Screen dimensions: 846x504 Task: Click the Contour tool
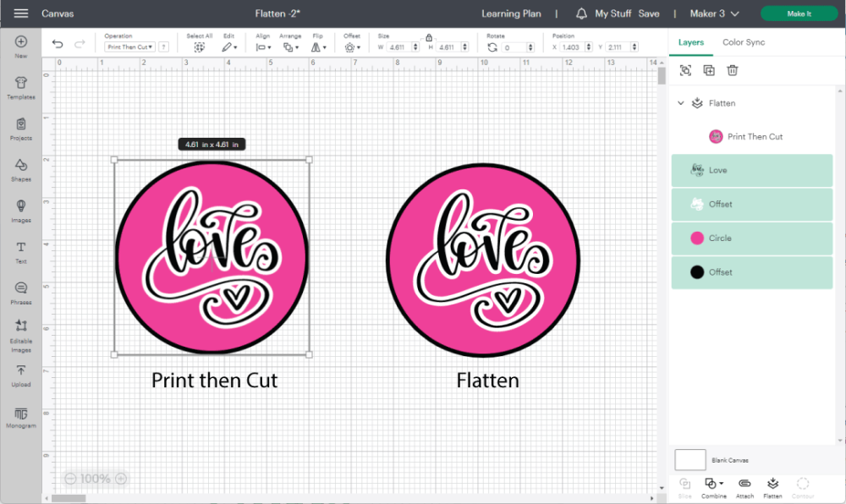click(803, 487)
